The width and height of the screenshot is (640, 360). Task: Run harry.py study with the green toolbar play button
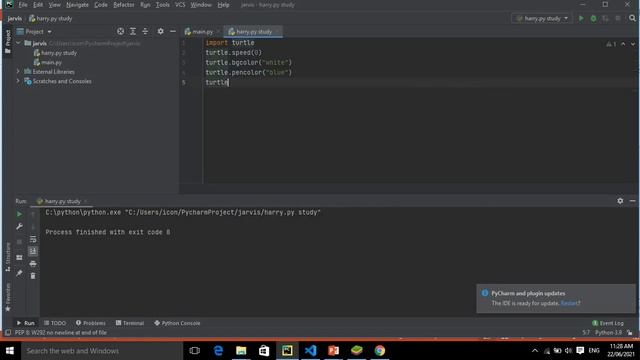click(x=581, y=18)
